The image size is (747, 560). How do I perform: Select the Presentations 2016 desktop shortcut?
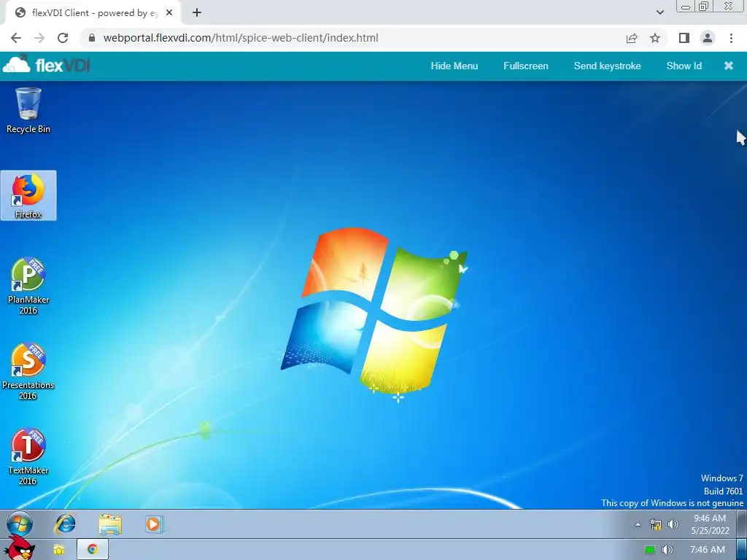coord(28,371)
